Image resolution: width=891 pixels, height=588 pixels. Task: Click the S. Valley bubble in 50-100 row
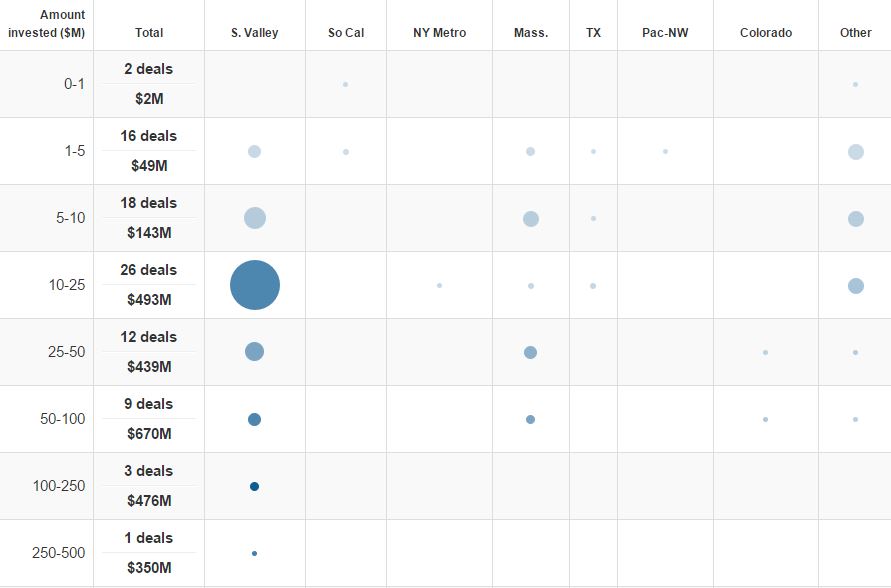pos(254,420)
